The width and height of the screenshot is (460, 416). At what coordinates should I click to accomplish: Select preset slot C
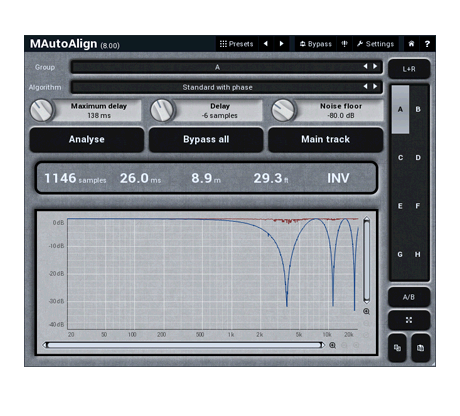pos(400,158)
